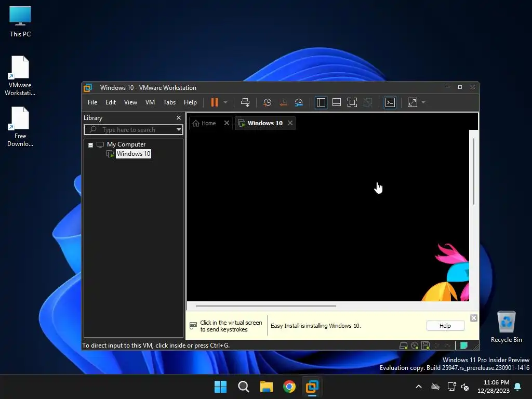Viewport: 532px width, 399px height.
Task: Close the Library panel
Action: (179, 118)
